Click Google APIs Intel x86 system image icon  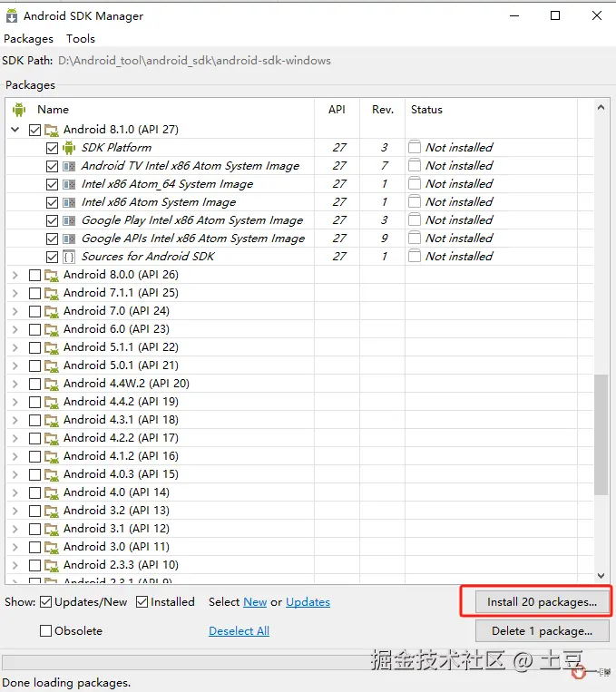[69, 239]
